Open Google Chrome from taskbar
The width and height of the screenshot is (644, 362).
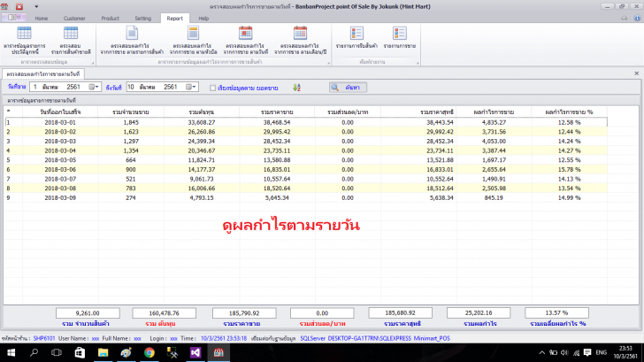pyautogui.click(x=149, y=352)
